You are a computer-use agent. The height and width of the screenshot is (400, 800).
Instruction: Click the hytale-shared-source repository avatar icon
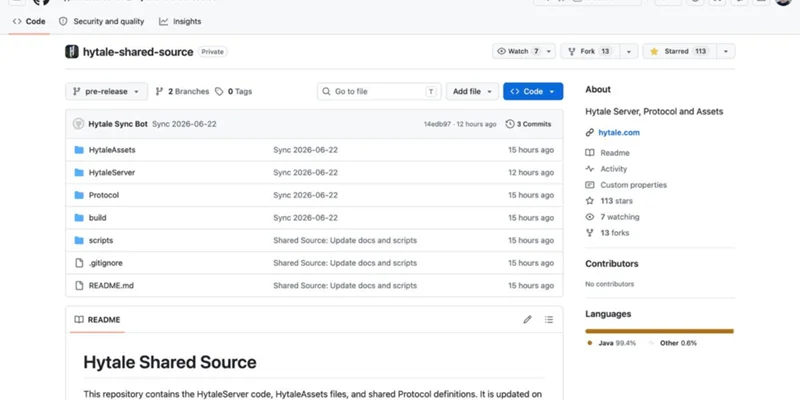point(72,52)
